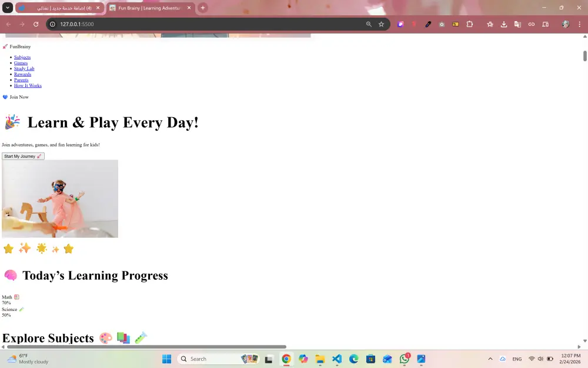
Task: Go back using the browser back arrow
Action: click(x=8, y=24)
